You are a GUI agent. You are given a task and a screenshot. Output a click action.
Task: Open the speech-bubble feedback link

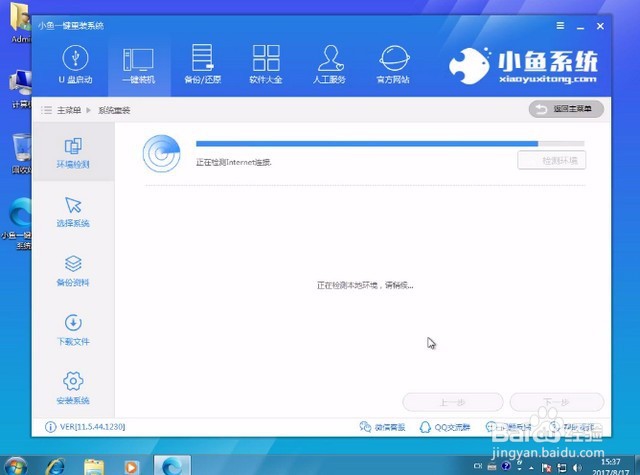[x=508, y=427]
